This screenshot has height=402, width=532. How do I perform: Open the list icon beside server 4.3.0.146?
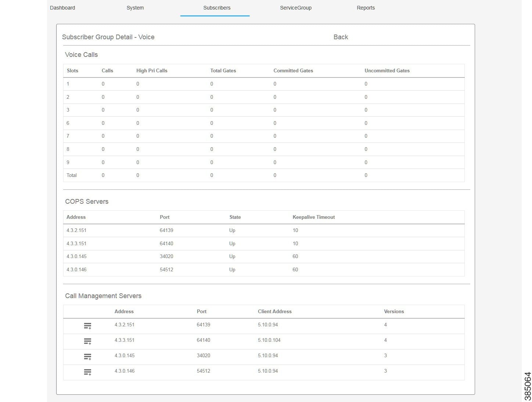coord(87,372)
